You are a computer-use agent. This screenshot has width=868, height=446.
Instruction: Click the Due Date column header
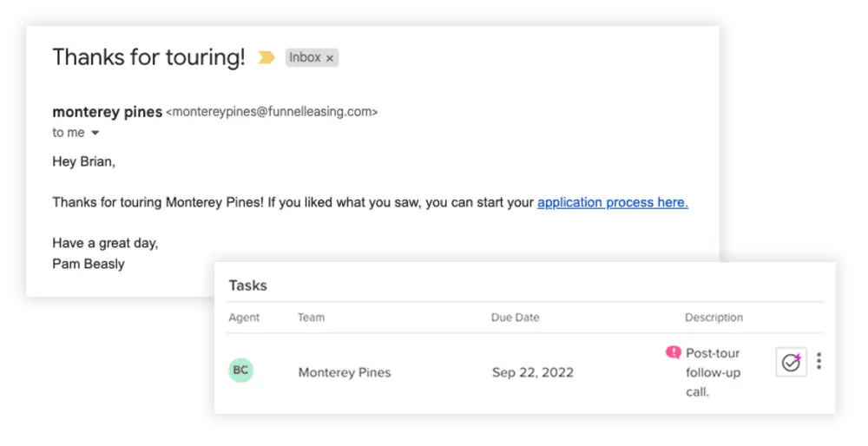pos(515,318)
